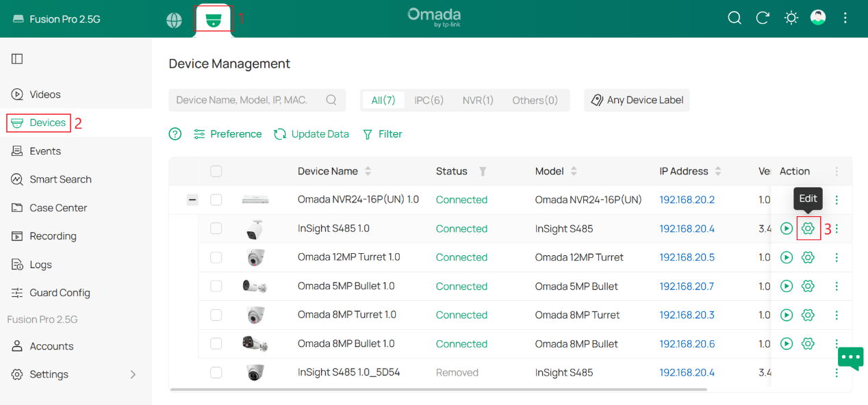Open more options for Omada 8MP Turret row

tap(837, 315)
